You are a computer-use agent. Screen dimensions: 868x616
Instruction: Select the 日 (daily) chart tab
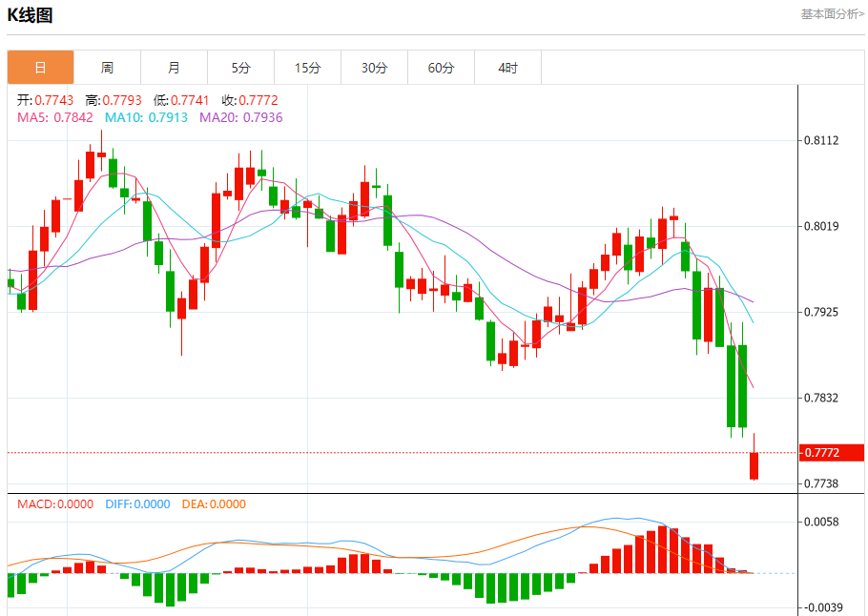tap(40, 68)
